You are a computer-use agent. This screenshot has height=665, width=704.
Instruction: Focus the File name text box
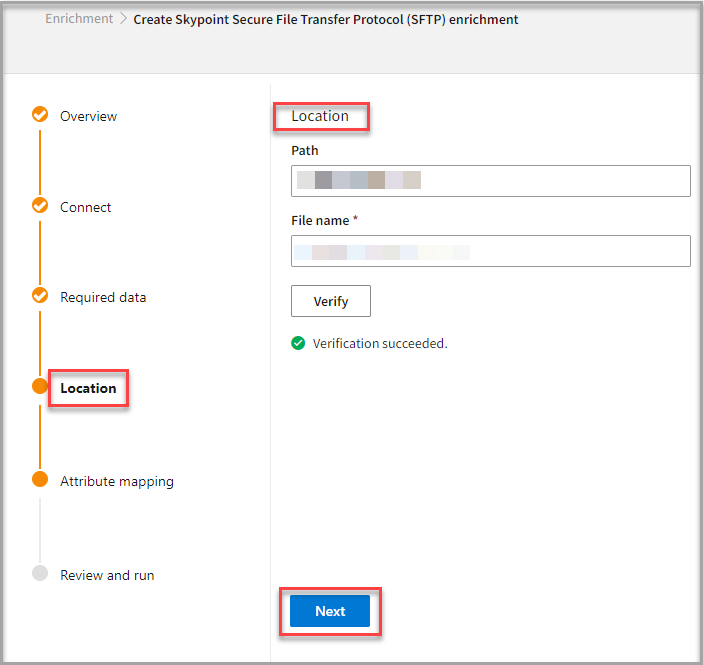point(490,251)
